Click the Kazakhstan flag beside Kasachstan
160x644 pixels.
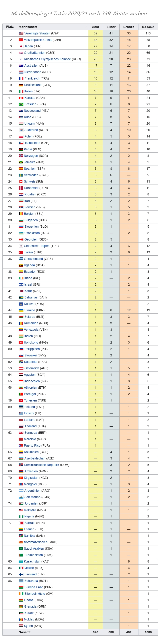21,561
